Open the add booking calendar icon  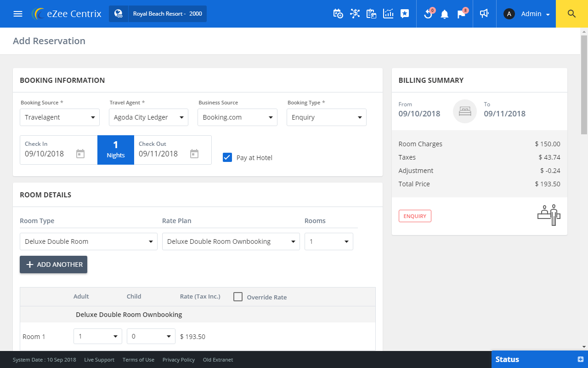338,14
